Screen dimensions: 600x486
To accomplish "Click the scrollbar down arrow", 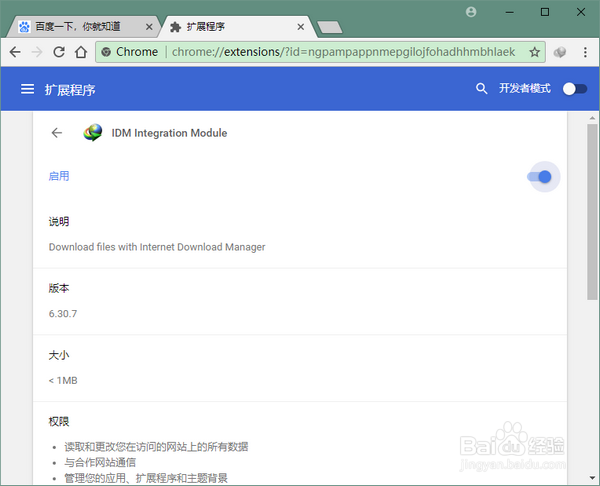I will [592, 478].
